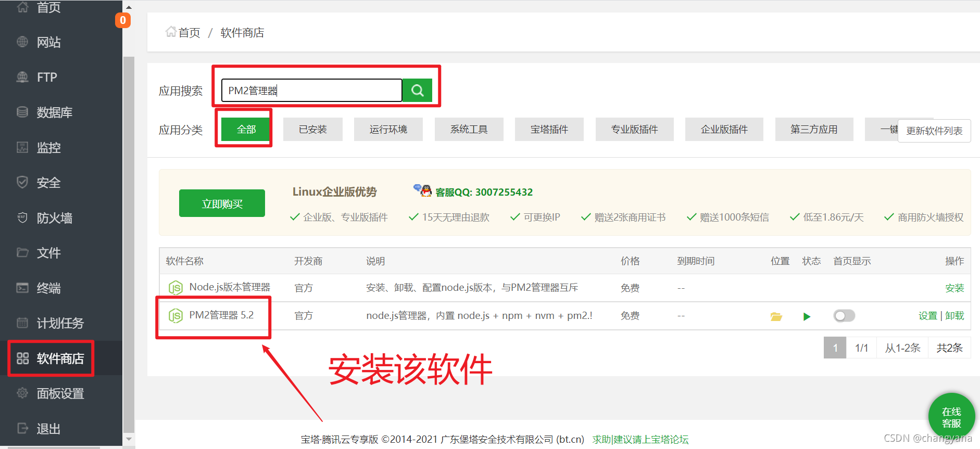Click the 数据库 database icon in sidebar

[22, 112]
